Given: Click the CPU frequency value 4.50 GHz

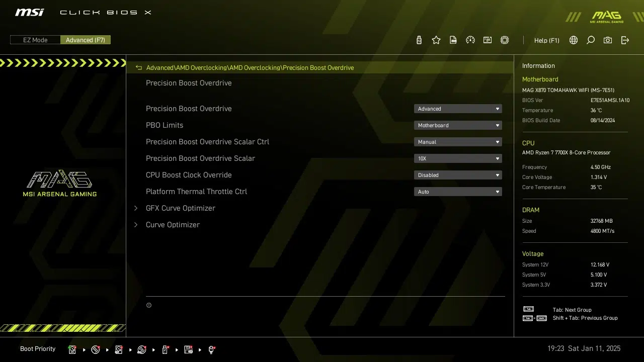Looking at the screenshot, I should tap(601, 167).
